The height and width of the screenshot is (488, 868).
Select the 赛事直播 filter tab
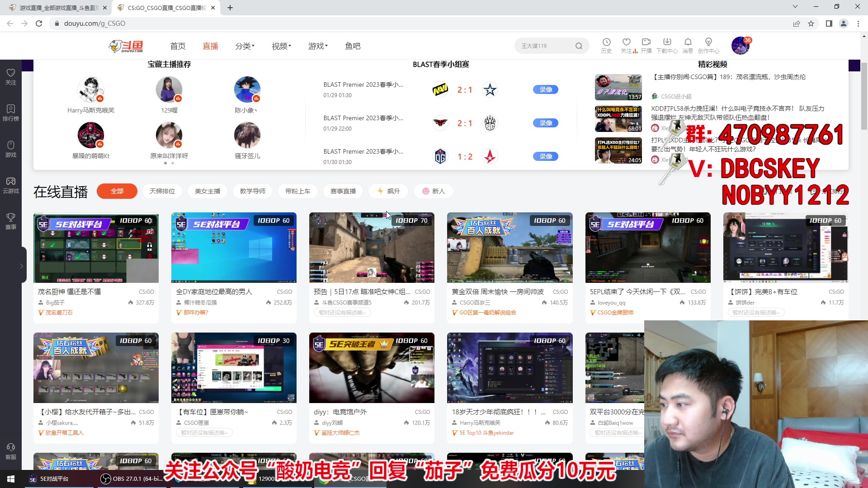click(x=343, y=191)
